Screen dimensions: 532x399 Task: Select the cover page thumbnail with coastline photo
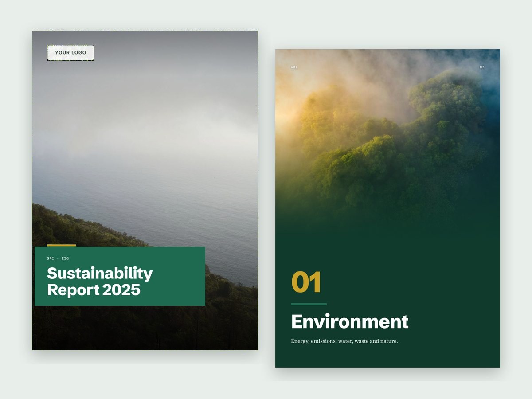pos(145,191)
